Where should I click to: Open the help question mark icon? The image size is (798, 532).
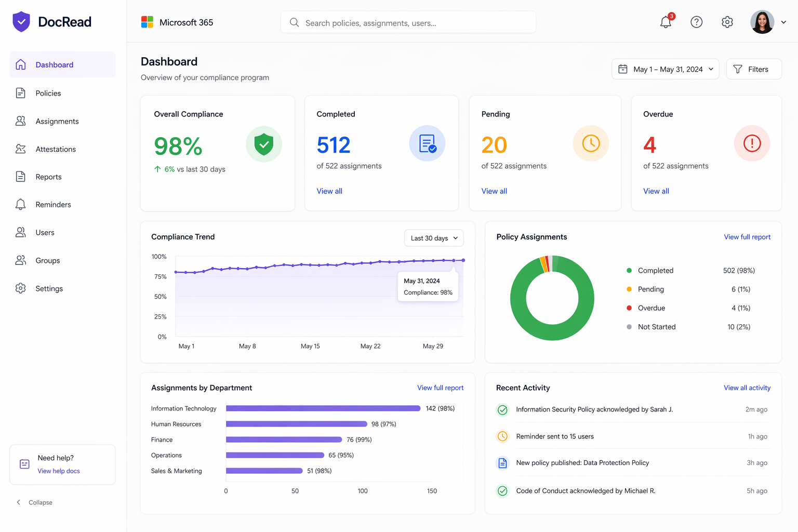[x=696, y=22]
